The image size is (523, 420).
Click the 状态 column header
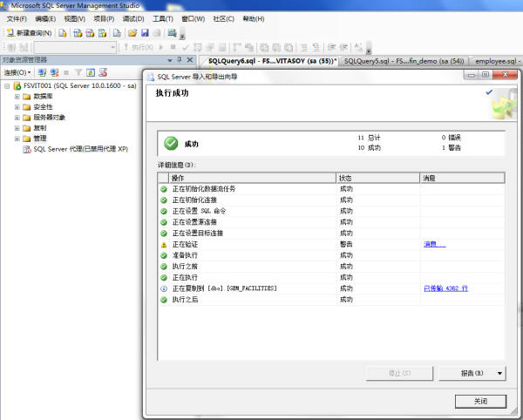(x=378, y=178)
